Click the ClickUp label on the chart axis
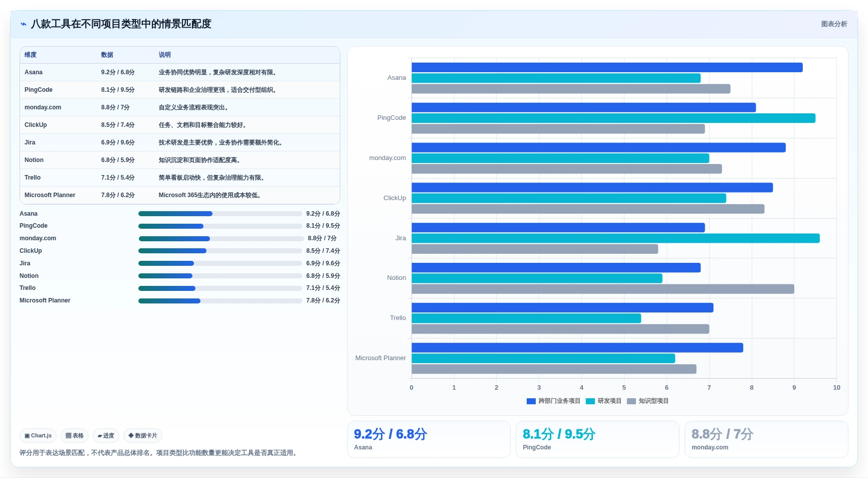This screenshot has width=868, height=478. coord(394,198)
